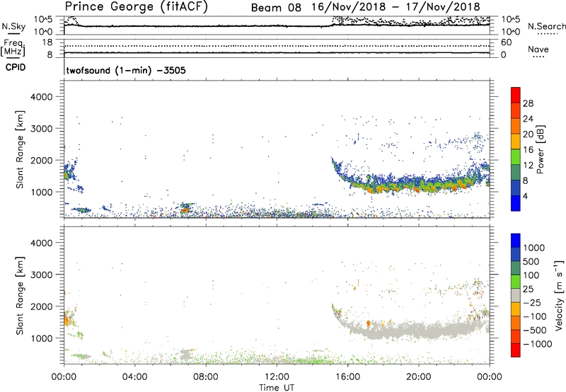Click the 3000 tick label in power panel
Viewport: 566px width, 392px height.
coord(41,129)
